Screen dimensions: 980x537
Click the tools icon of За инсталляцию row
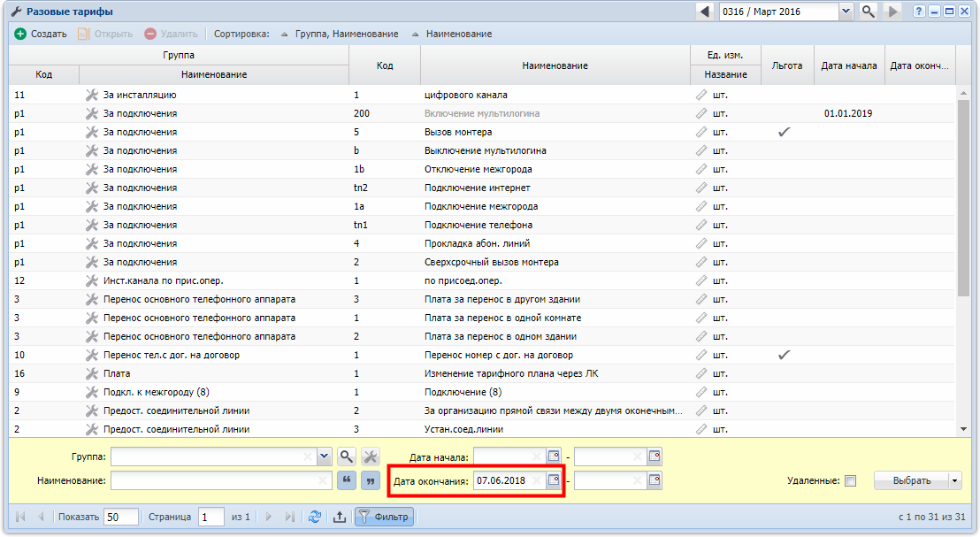click(x=92, y=95)
